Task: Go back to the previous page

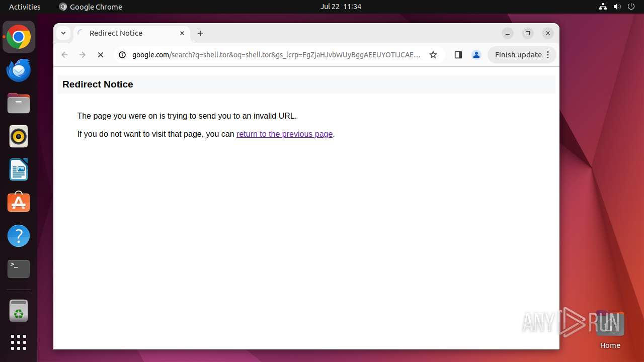Action: pyautogui.click(x=64, y=55)
